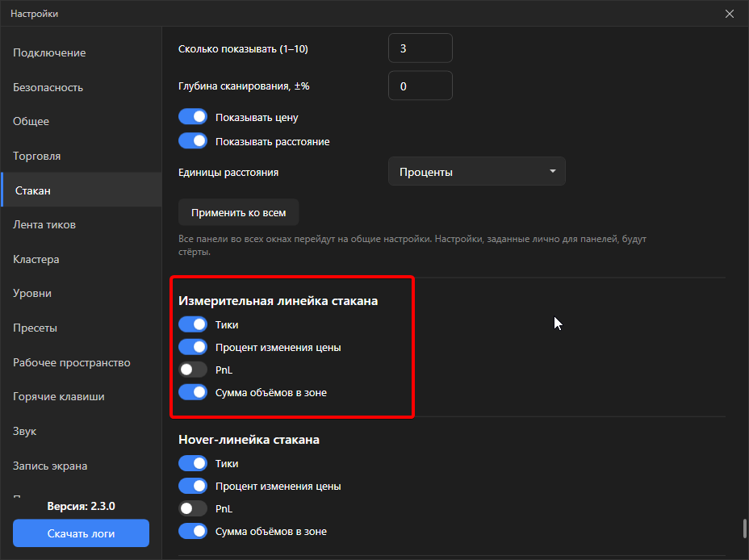Toggle Процент изменения цены under Измерительная линейка

pos(193,347)
